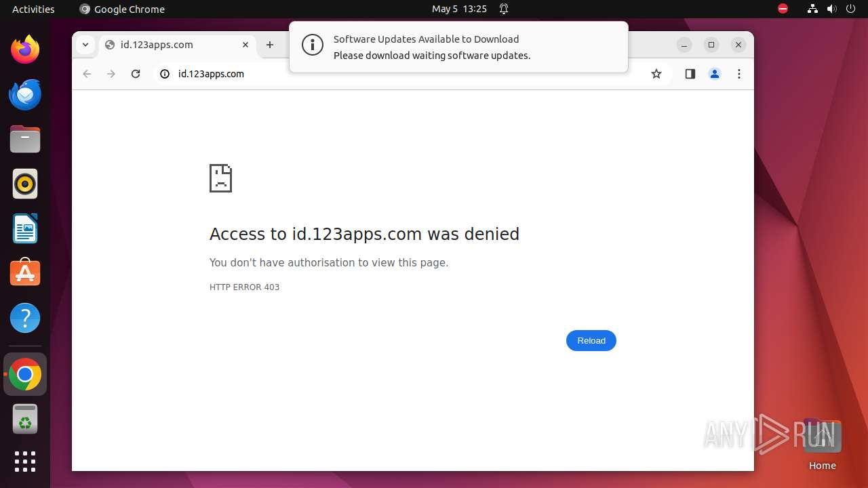Click the sad page error icon
Viewport: 868px width, 488px height.
(x=220, y=178)
